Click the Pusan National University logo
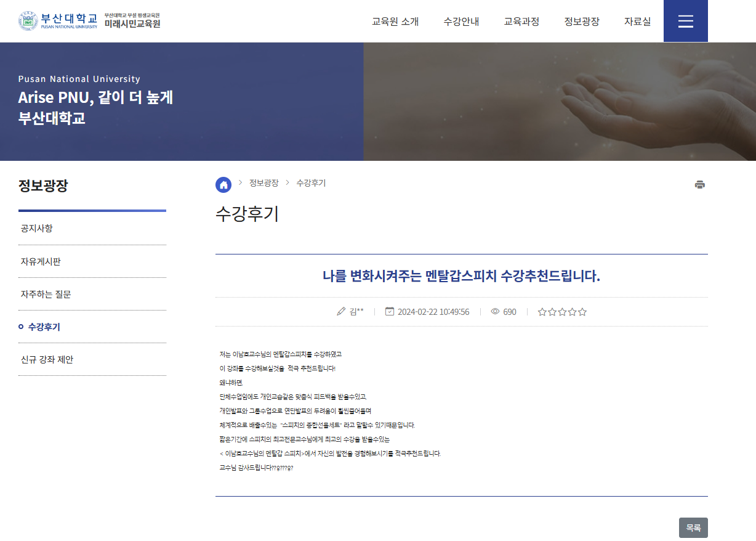Screen dimensions: 756x541 58,21
